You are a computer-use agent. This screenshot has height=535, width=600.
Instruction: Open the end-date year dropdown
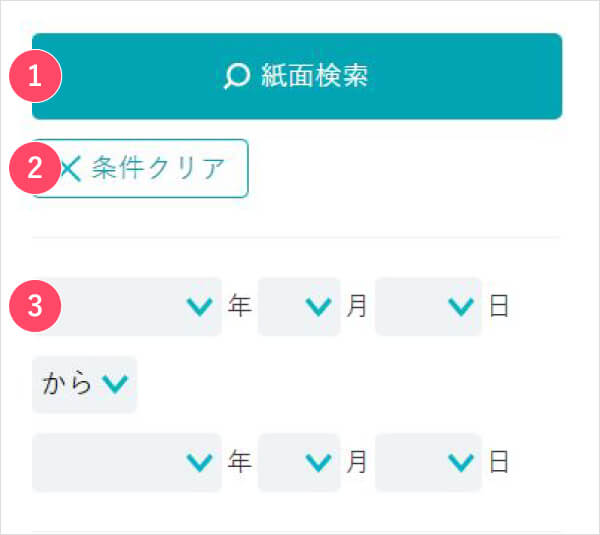click(127, 462)
